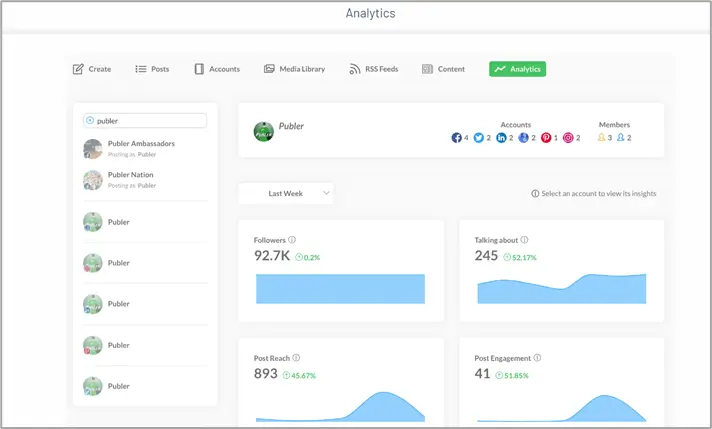The width and height of the screenshot is (712, 429).
Task: Click the Accounts phone icon
Action: point(199,69)
